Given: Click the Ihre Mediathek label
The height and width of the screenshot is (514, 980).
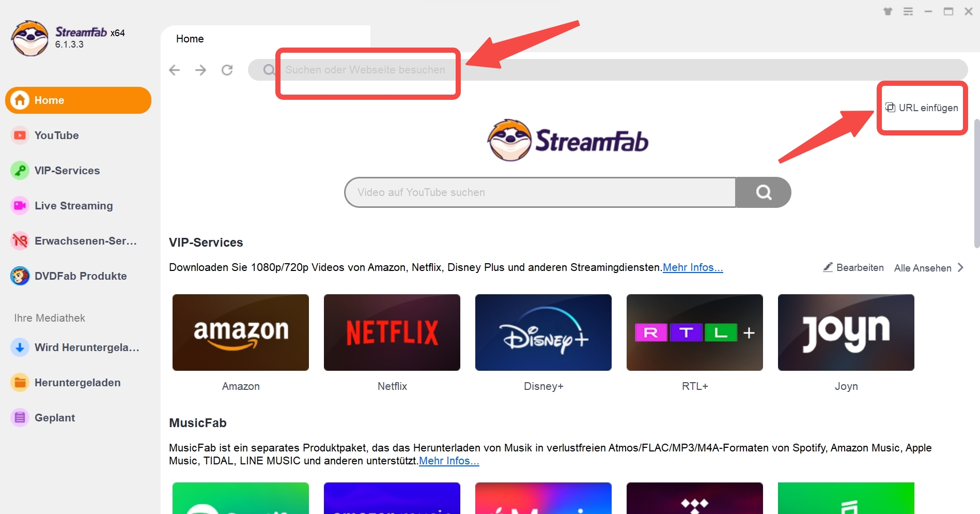Looking at the screenshot, I should pyautogui.click(x=50, y=318).
